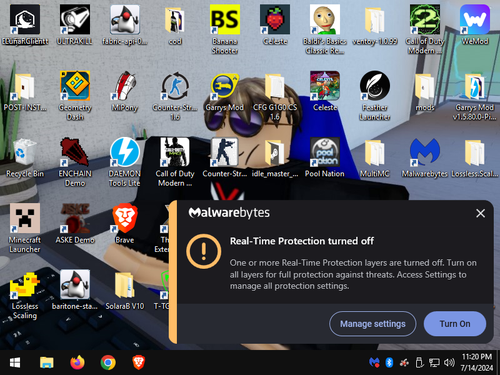Open the Feather Launcher shortcut
The image size is (500, 375).
pos(375,96)
